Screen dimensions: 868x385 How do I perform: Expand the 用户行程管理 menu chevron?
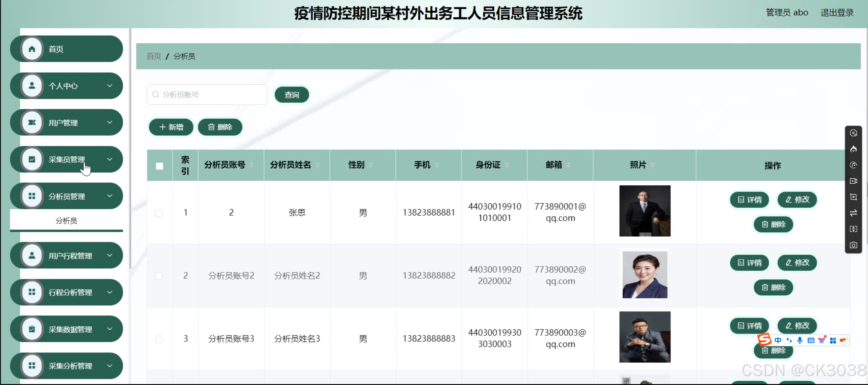point(109,255)
